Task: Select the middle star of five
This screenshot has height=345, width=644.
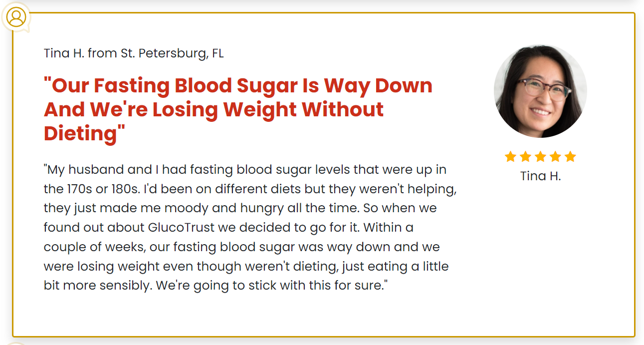Action: (540, 157)
